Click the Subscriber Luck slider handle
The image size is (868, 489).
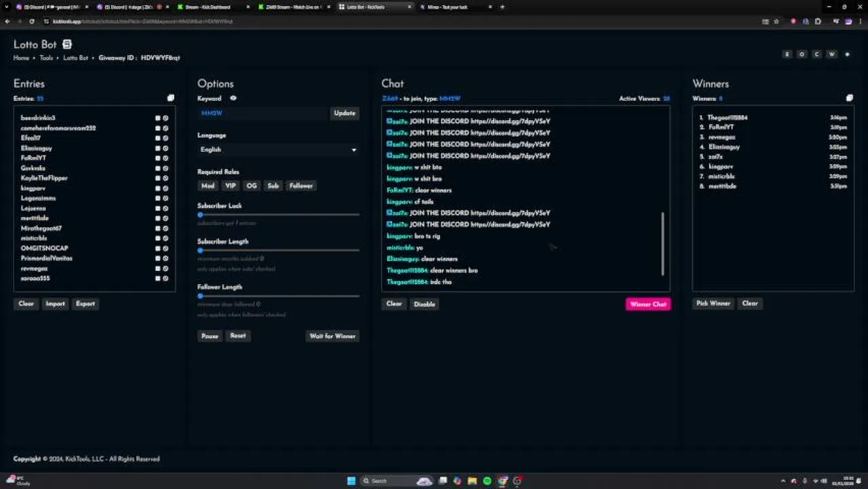[200, 215]
